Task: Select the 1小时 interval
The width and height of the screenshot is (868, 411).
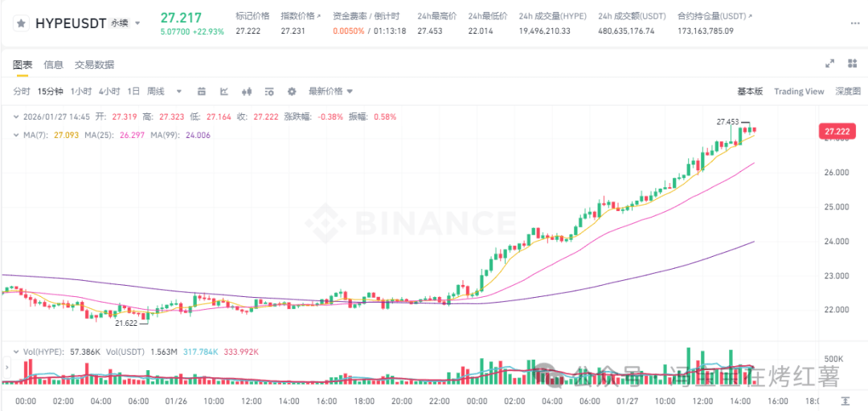Action: pyautogui.click(x=81, y=92)
